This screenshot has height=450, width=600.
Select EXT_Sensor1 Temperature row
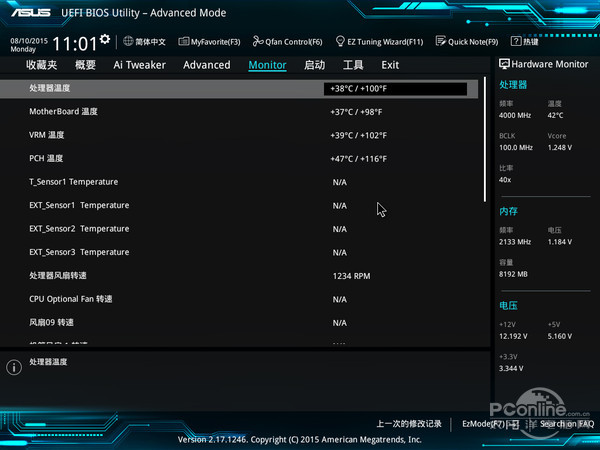pos(239,205)
